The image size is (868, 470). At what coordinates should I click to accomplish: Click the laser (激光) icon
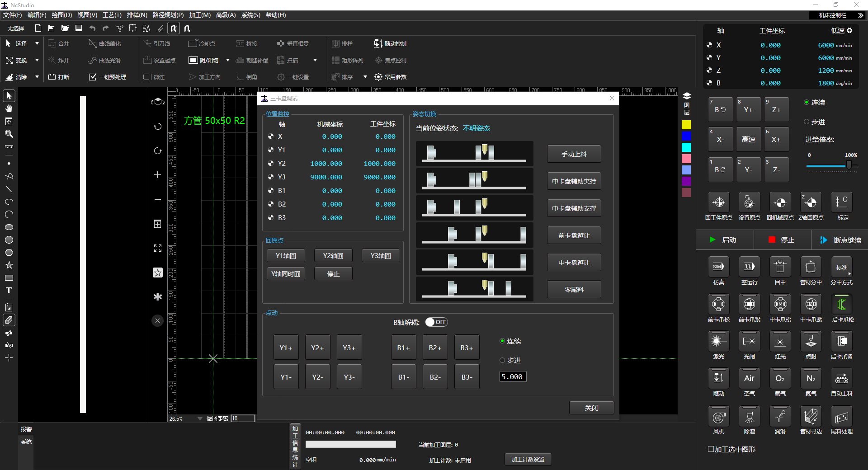718,342
